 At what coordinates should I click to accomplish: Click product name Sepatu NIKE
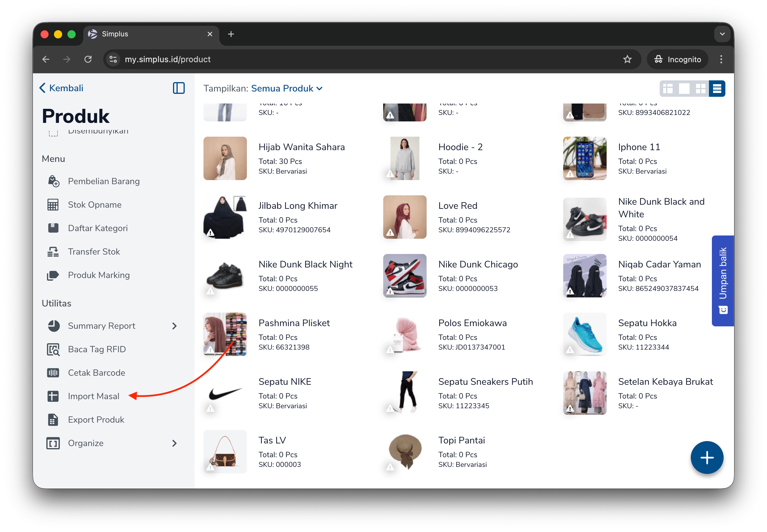284,382
